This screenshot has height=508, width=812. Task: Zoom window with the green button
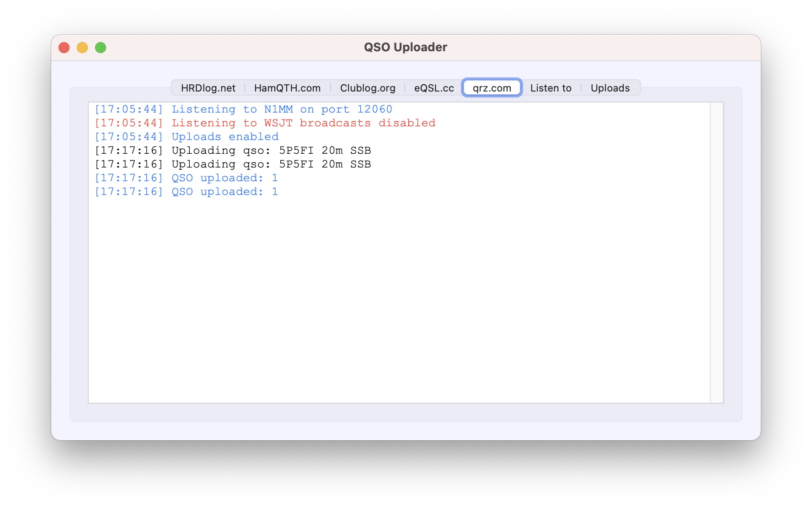pos(101,48)
